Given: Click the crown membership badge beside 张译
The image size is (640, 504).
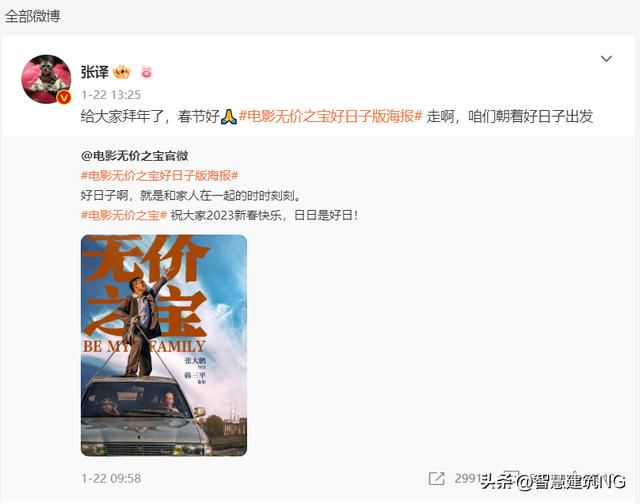Looking at the screenshot, I should [x=122, y=72].
